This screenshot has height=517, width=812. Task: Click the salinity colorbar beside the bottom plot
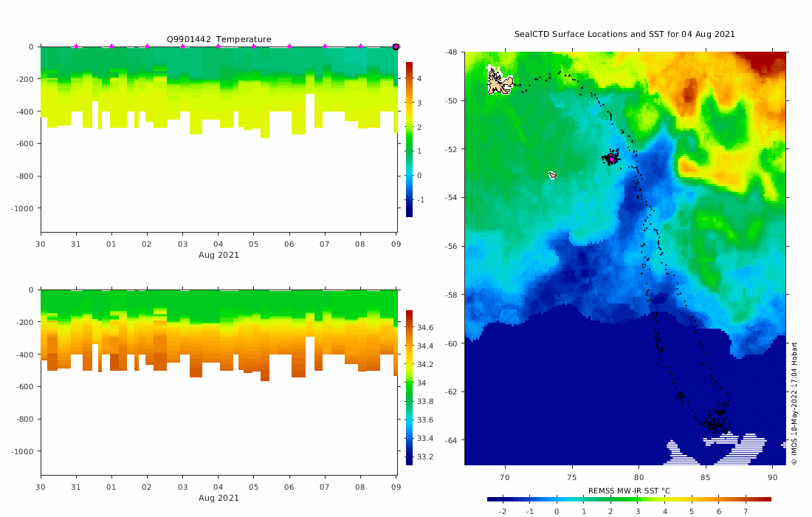[x=409, y=388]
